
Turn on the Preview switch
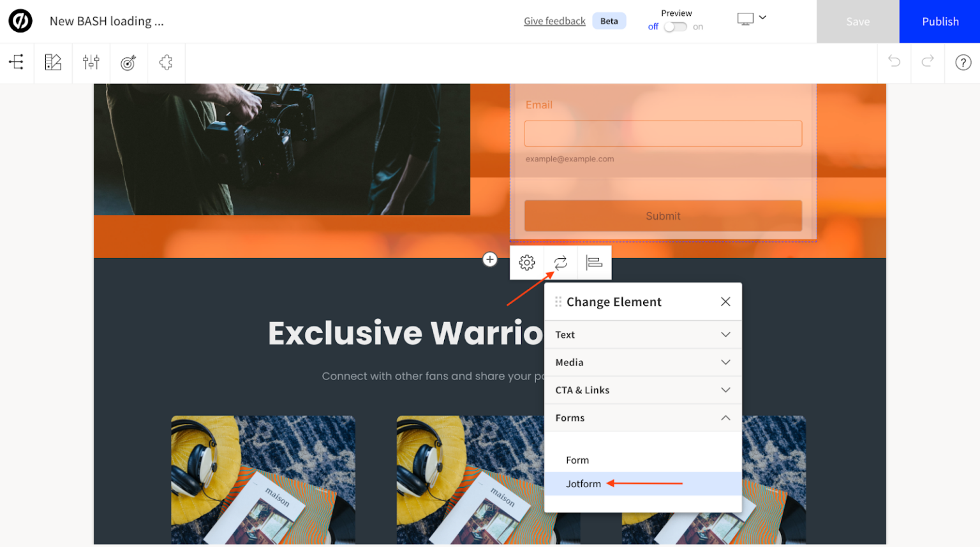pos(675,27)
